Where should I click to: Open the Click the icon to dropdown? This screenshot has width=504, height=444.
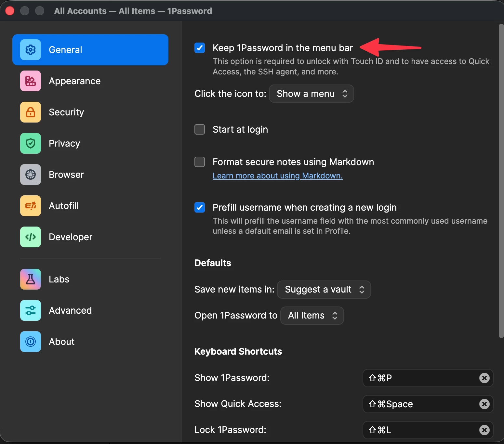312,94
